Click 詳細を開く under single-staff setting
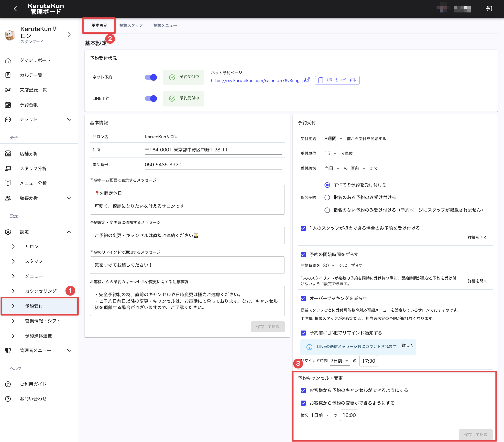The width and height of the screenshot is (504, 442). tap(477, 238)
